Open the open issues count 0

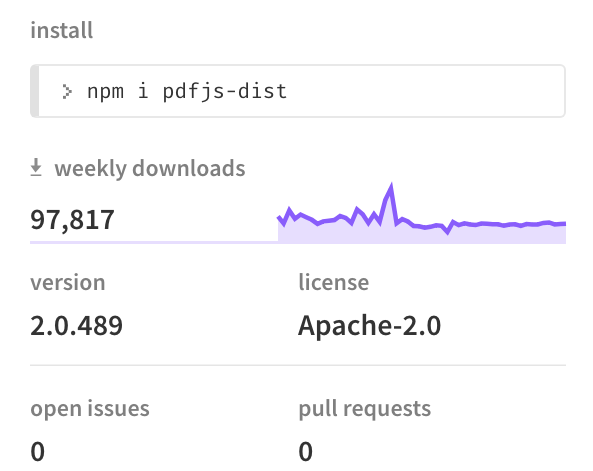(37, 451)
